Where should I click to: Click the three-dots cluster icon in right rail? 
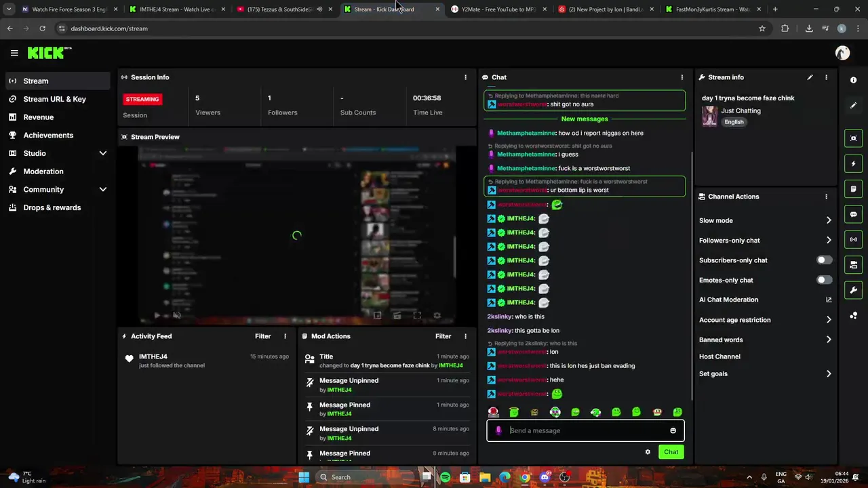853,316
